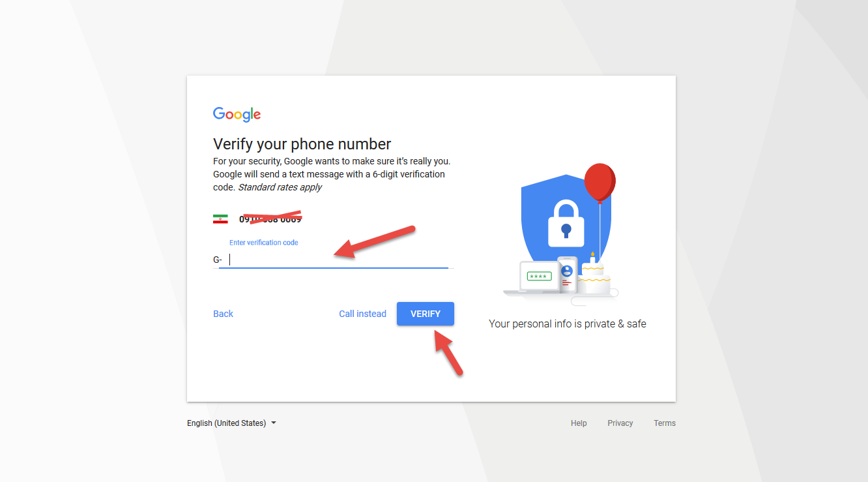The height and width of the screenshot is (482, 868).
Task: Open the Help link in the footer
Action: pyautogui.click(x=579, y=423)
